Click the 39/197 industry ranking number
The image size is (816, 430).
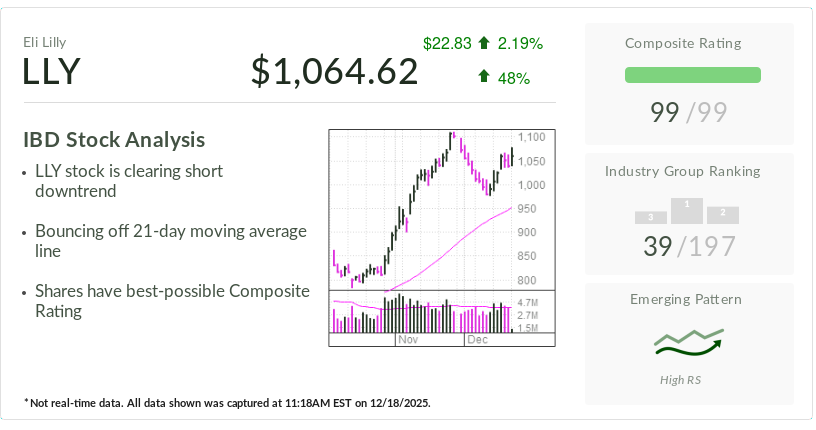point(688,246)
